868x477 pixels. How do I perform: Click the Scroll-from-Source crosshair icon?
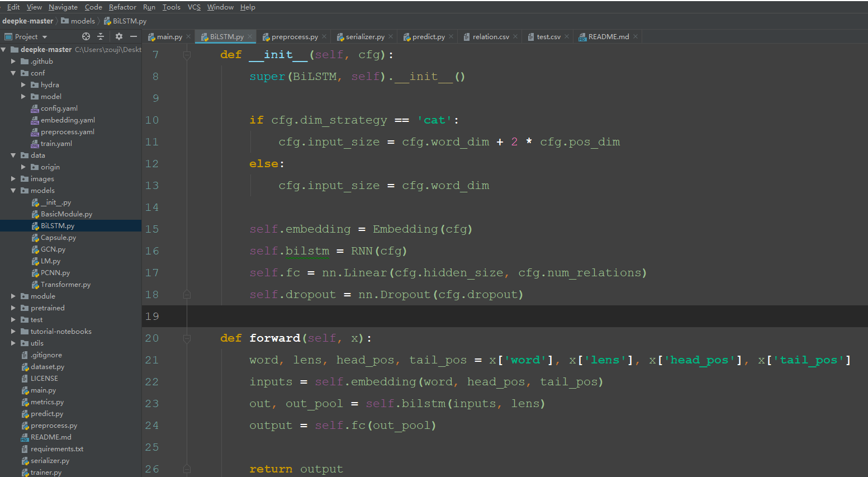pyautogui.click(x=86, y=36)
